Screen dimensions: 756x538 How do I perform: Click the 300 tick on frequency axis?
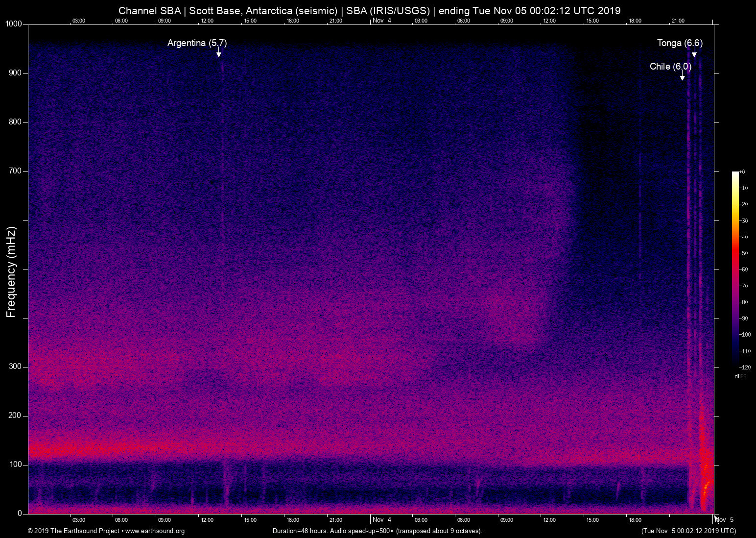15,367
